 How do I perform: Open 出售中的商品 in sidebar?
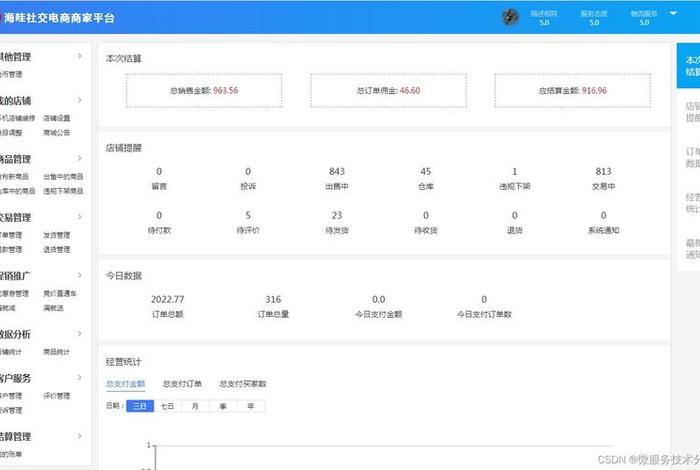tap(63, 177)
